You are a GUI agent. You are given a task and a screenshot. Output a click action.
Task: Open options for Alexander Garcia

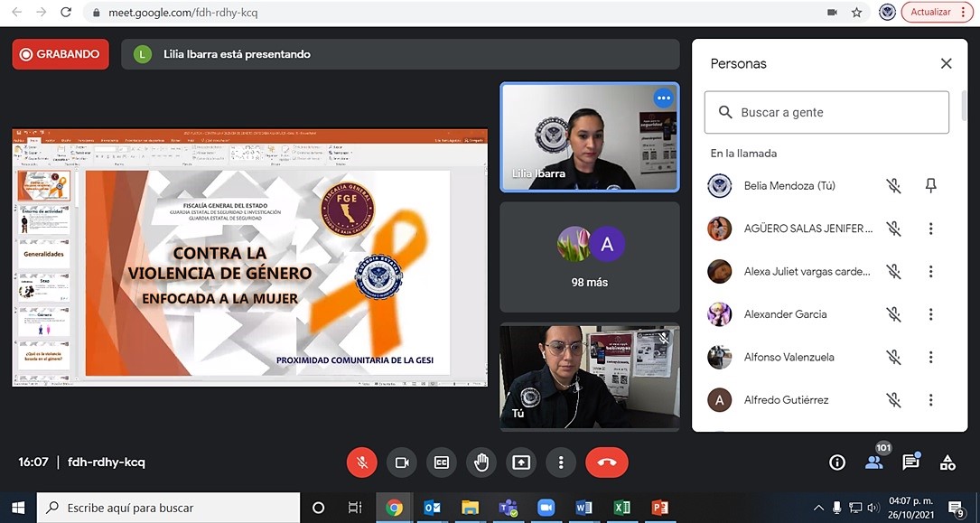click(x=930, y=314)
